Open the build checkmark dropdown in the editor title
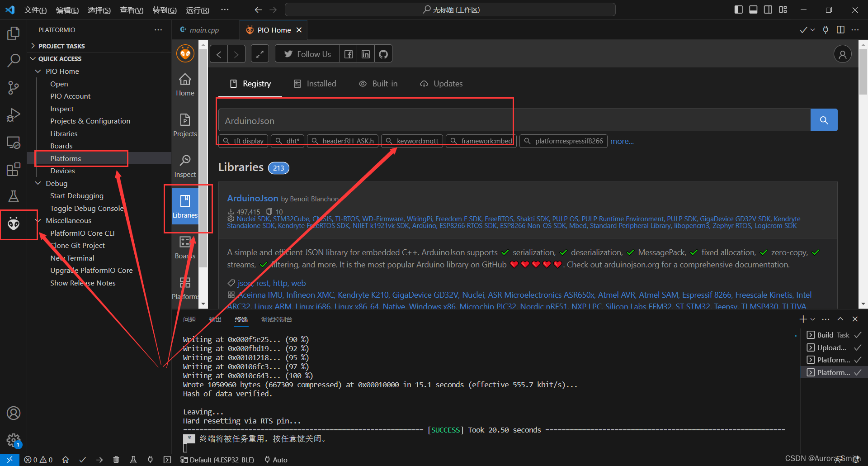Viewport: 868px width, 466px height. click(x=813, y=30)
